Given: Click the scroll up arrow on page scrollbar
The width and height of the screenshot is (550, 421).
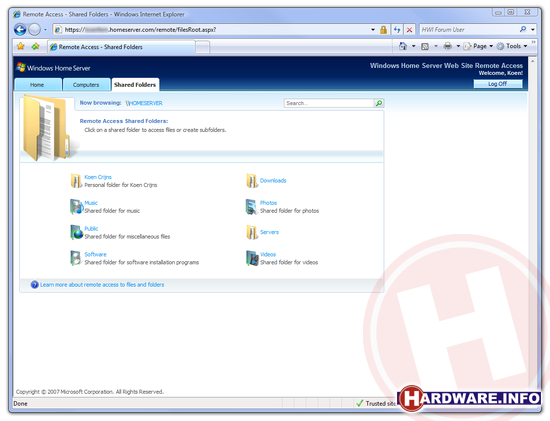Looking at the screenshot, I should coord(532,61).
